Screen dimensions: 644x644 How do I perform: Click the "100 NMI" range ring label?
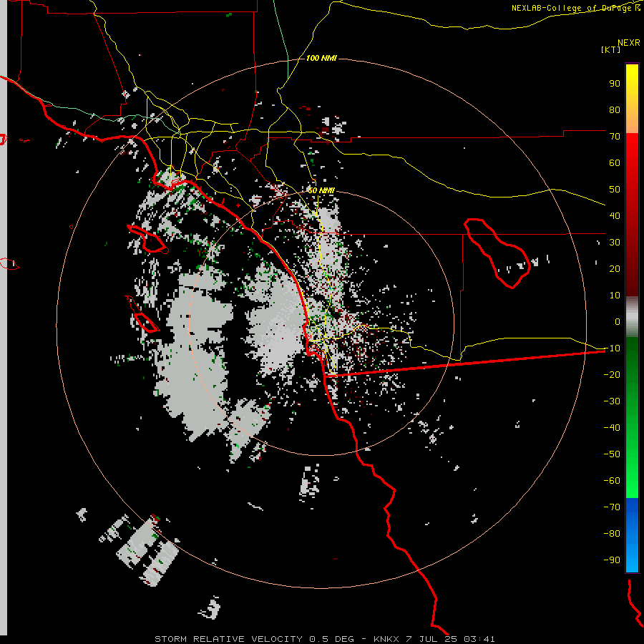[321, 59]
